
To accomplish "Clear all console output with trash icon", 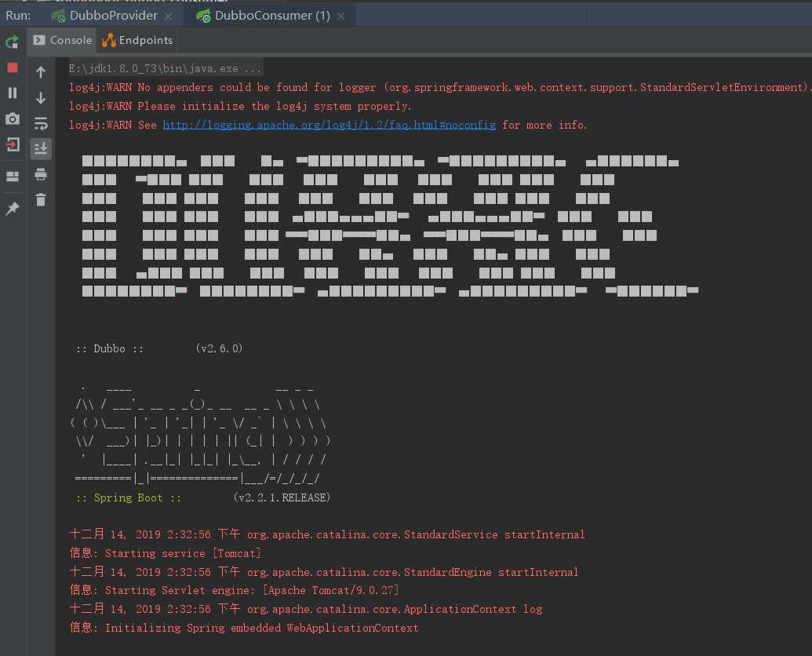I will 40,199.
